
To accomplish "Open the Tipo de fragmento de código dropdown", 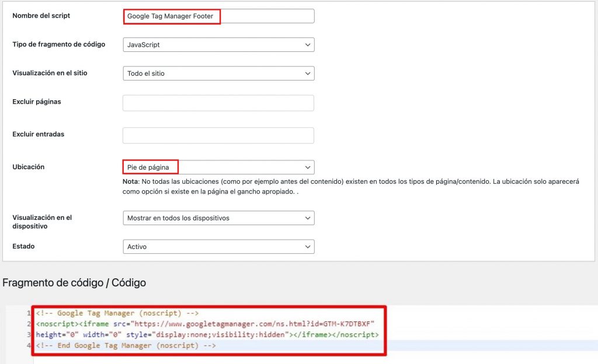I will (218, 45).
